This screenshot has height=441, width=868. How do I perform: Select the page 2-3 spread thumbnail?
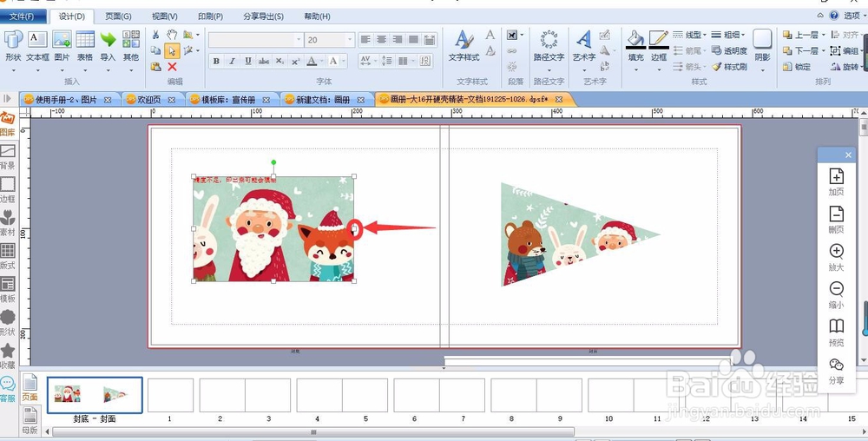(245, 395)
